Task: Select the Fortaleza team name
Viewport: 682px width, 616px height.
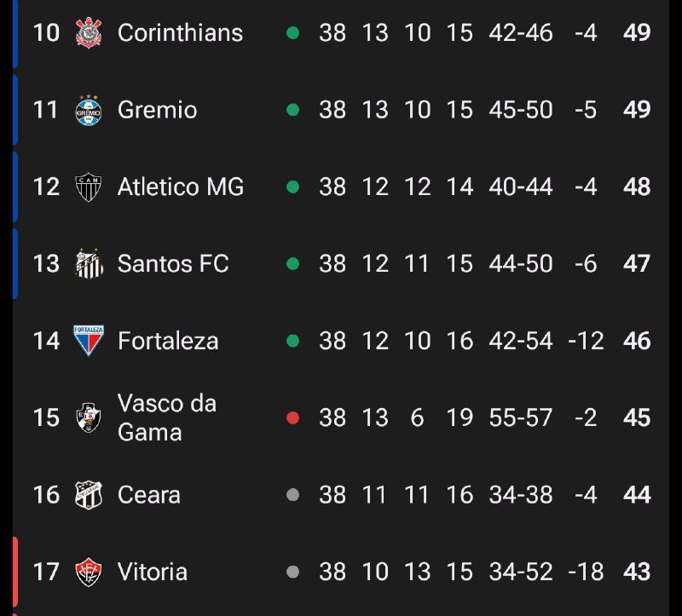Action: tap(168, 341)
